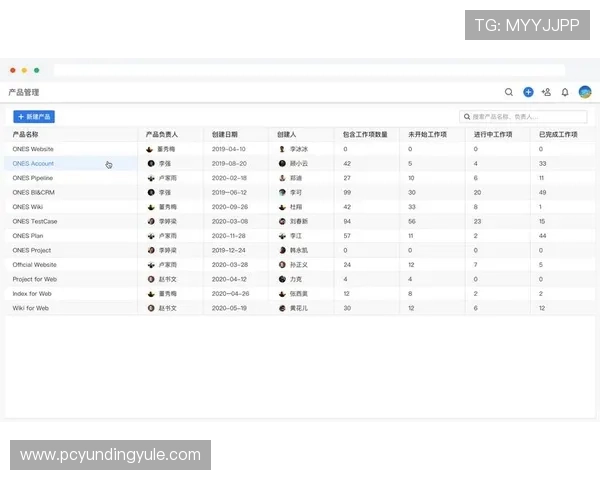Click the 新建产品 blue button
The image size is (600, 480).
click(x=34, y=117)
